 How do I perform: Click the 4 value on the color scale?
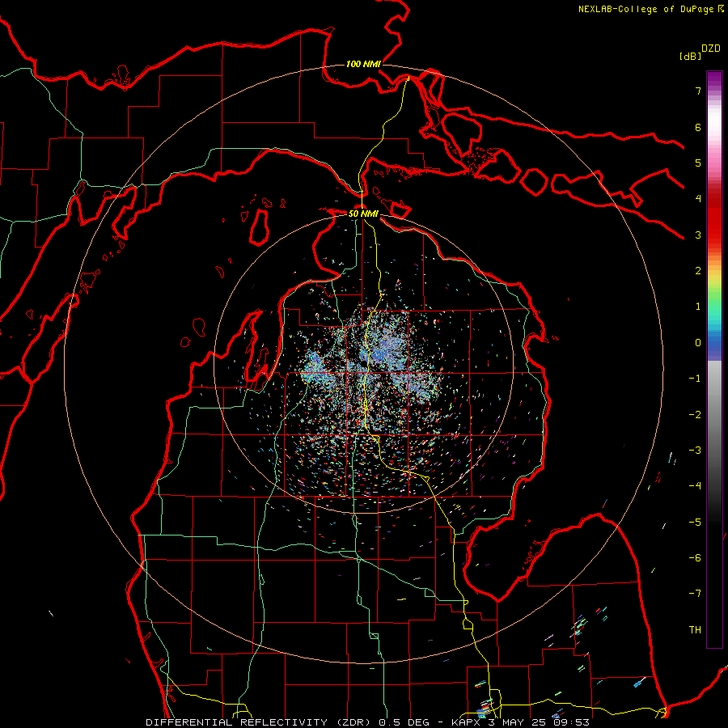(x=698, y=199)
